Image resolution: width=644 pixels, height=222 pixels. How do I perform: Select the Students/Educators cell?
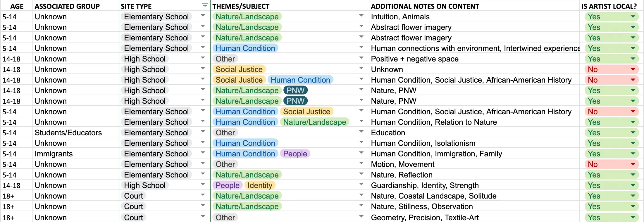[x=68, y=133]
